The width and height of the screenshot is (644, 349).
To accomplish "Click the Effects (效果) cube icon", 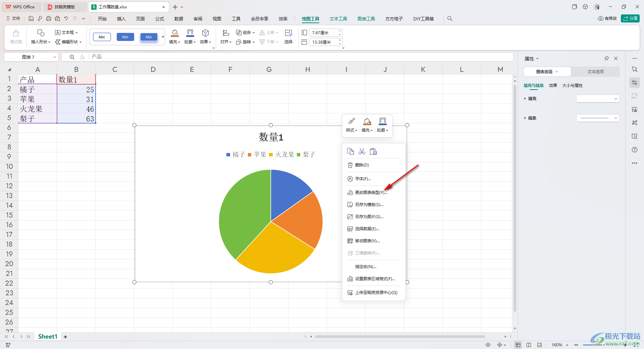I will [205, 33].
